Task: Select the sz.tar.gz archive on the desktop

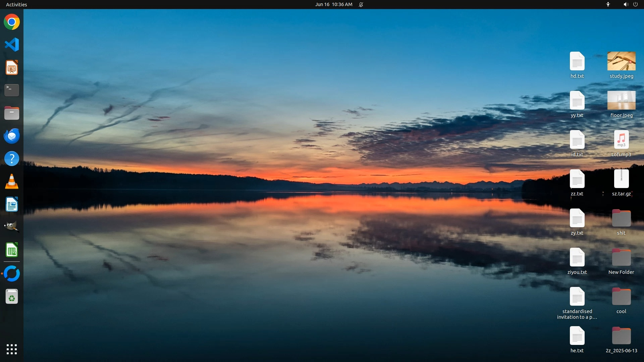Action: pyautogui.click(x=621, y=179)
